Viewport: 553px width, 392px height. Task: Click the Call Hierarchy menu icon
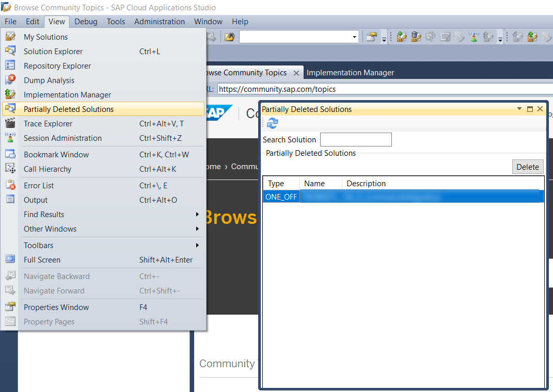coord(10,169)
